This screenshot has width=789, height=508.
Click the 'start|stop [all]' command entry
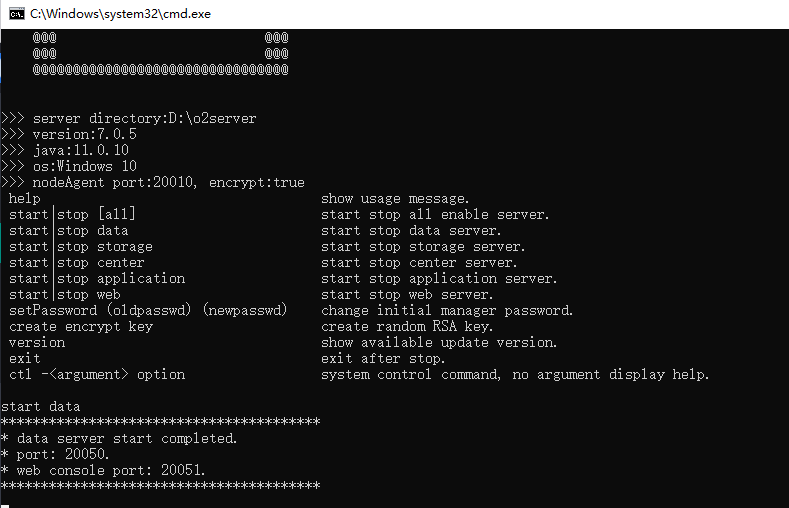point(72,214)
